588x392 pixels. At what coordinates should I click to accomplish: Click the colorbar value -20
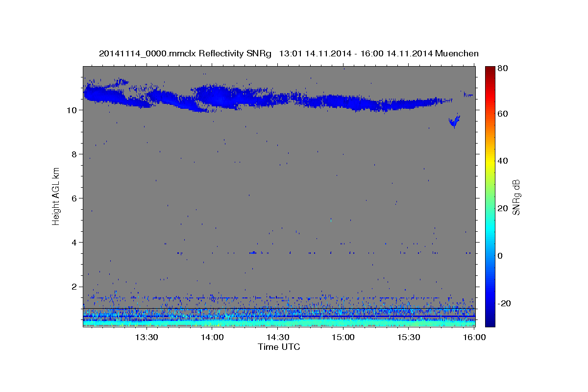coord(504,303)
